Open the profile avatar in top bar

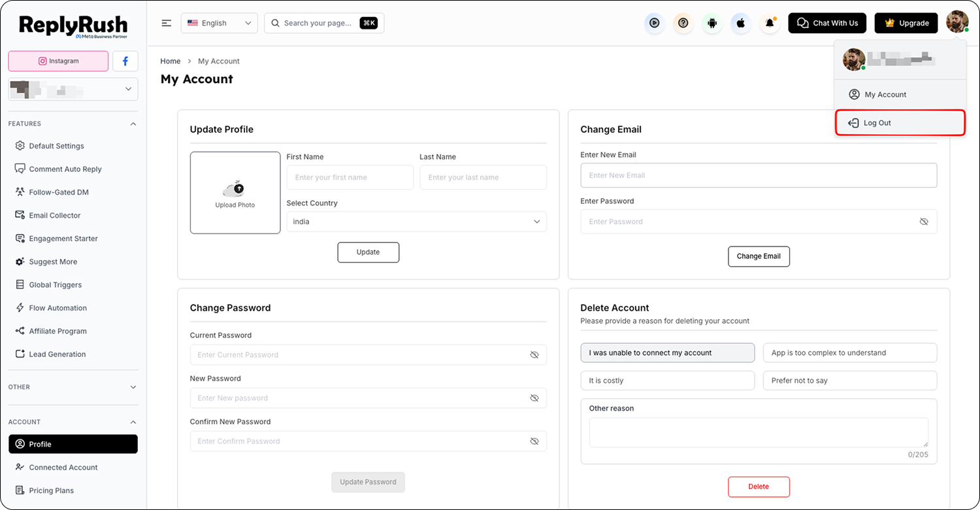(957, 22)
